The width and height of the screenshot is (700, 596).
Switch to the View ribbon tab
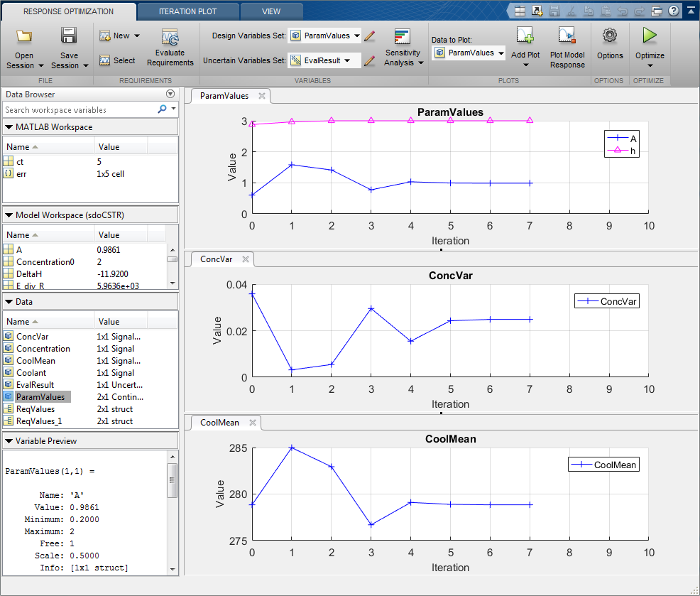coord(270,11)
